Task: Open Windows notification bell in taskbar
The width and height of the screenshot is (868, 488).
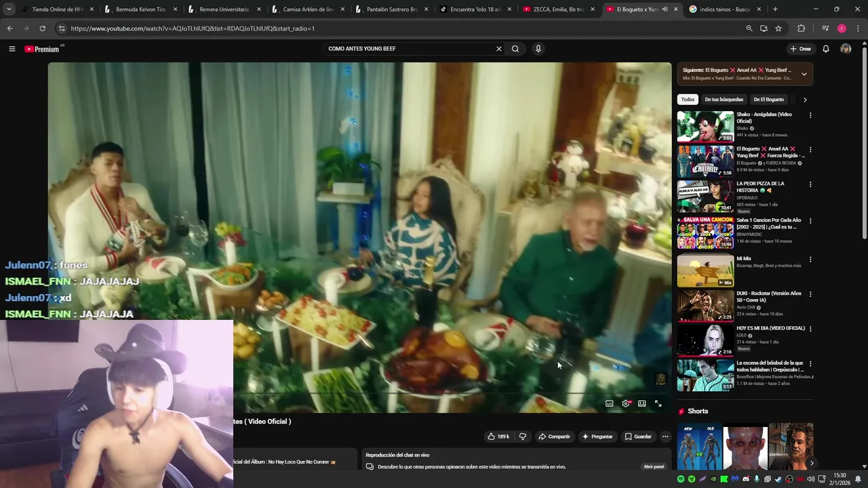Action: click(x=858, y=479)
